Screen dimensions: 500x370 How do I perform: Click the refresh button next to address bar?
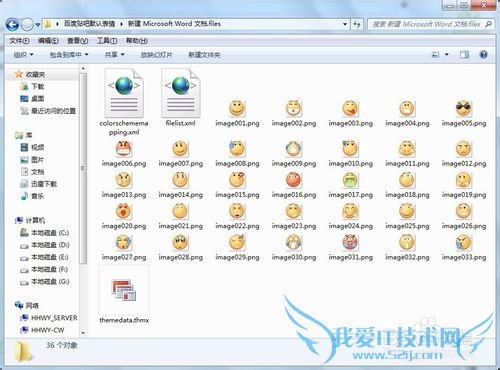[x=357, y=24]
